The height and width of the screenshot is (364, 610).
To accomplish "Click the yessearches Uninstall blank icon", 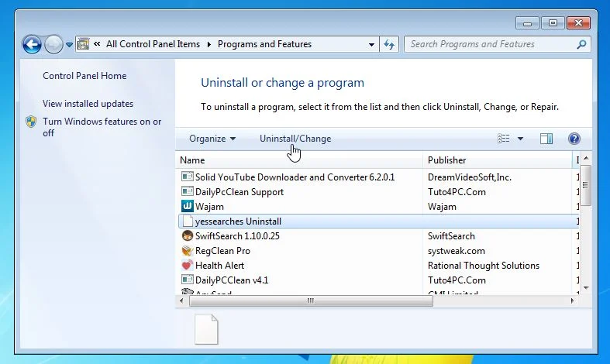I will click(188, 221).
